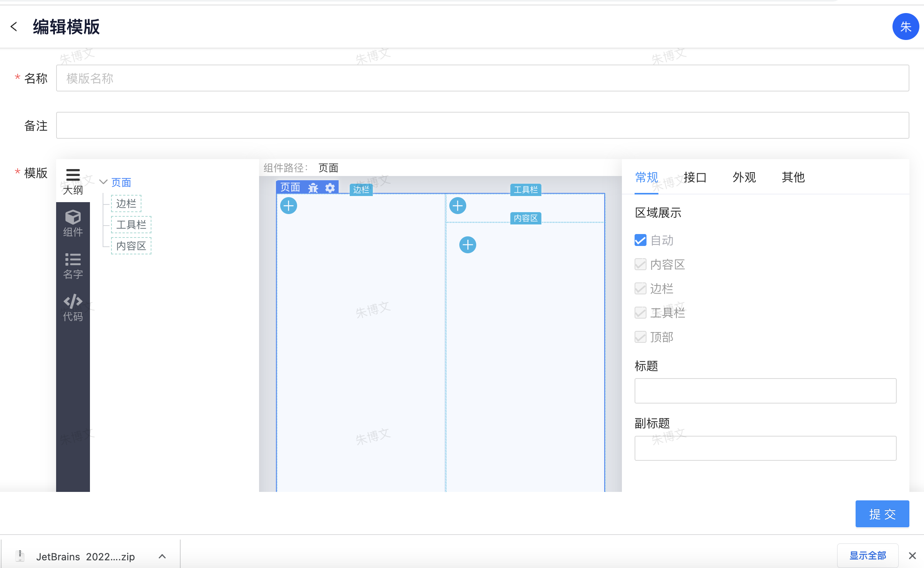Open the user avatar 朱 menu
Viewport: 924px width, 568px height.
906,27
